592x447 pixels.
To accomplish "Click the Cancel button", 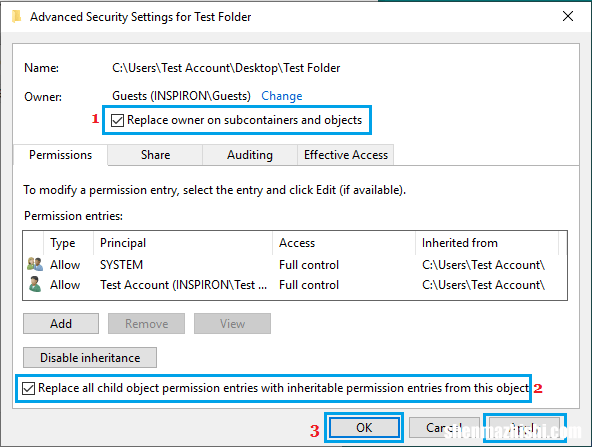I will [444, 428].
